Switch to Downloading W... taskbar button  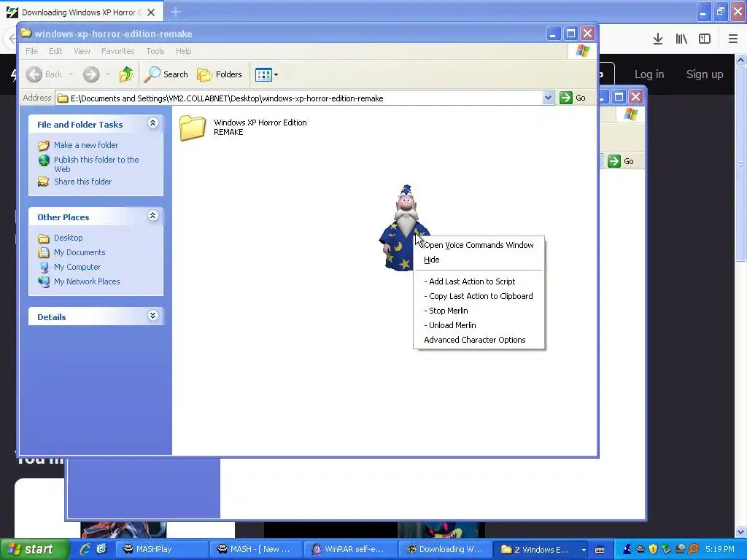pyautogui.click(x=444, y=550)
